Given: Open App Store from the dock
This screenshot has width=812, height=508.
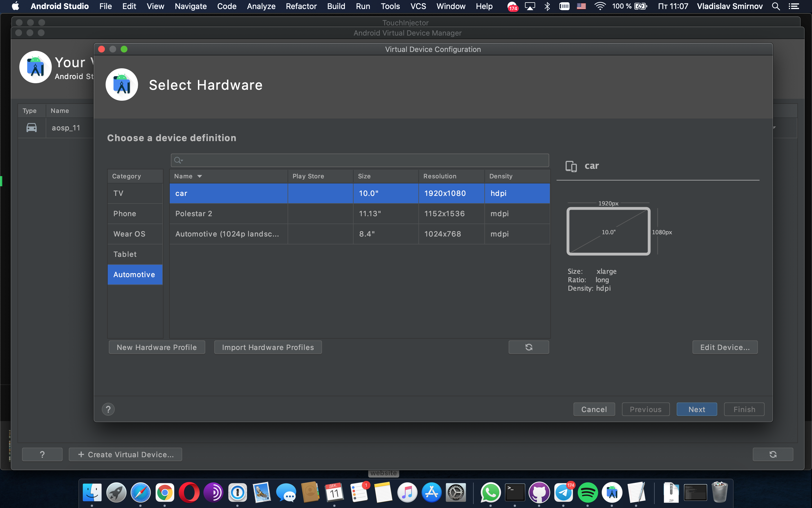Looking at the screenshot, I should [x=431, y=492].
